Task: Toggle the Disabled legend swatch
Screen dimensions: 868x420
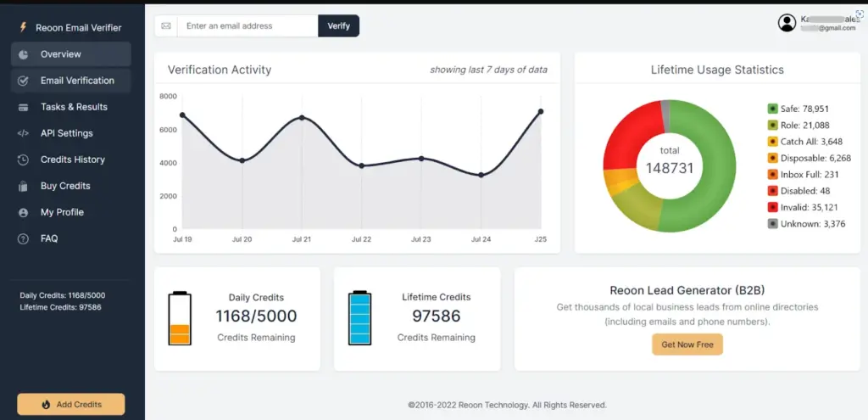Action: 773,191
